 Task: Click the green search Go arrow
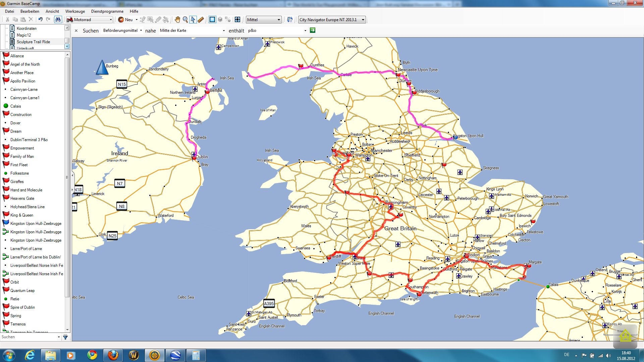click(313, 31)
